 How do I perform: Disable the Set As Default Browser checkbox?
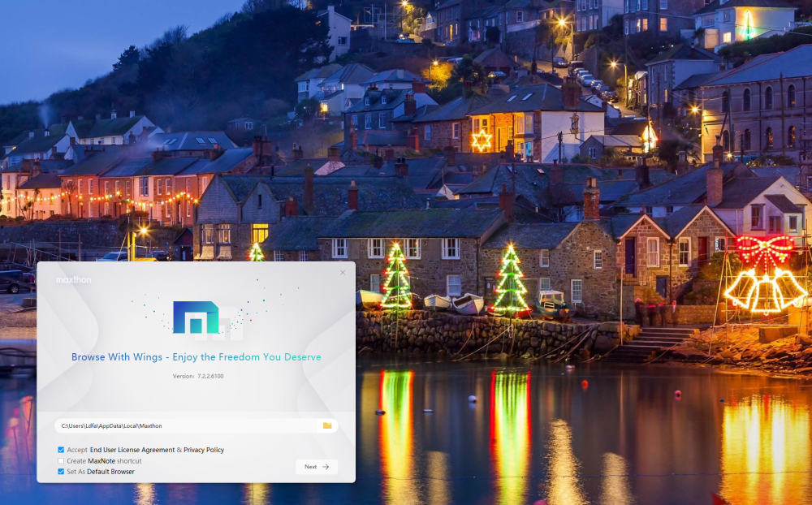coord(61,472)
